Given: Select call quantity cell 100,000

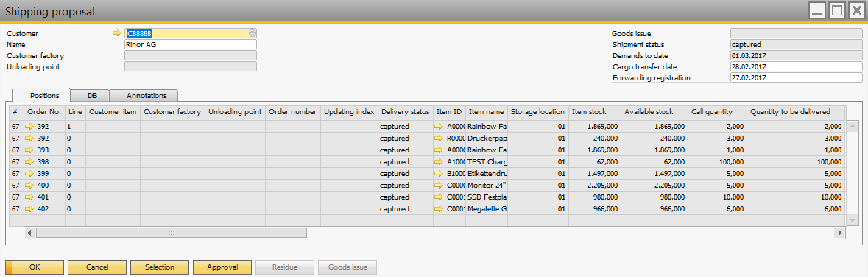Looking at the screenshot, I should 717,162.
